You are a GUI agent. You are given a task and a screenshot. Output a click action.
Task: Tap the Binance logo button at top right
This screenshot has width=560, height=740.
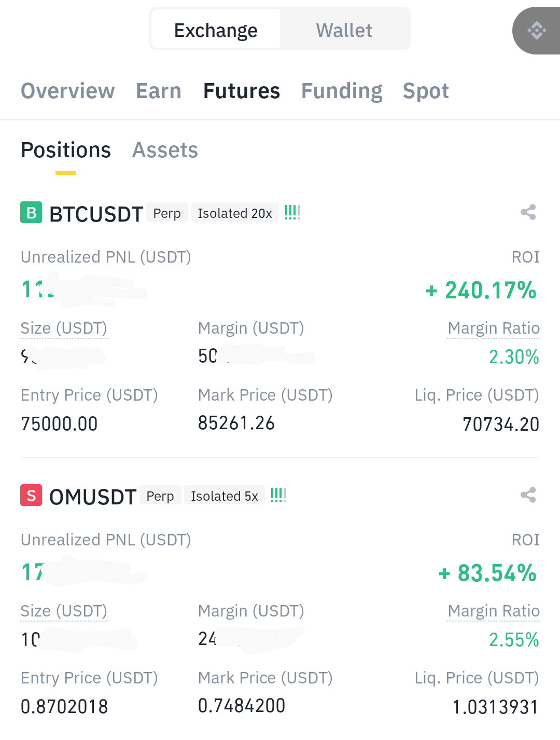point(537,31)
